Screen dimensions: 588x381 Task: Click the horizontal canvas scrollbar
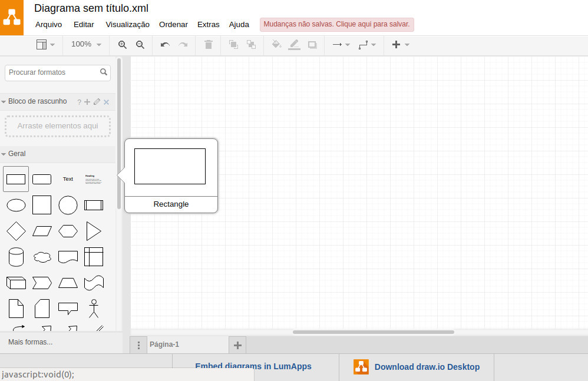[x=373, y=332]
